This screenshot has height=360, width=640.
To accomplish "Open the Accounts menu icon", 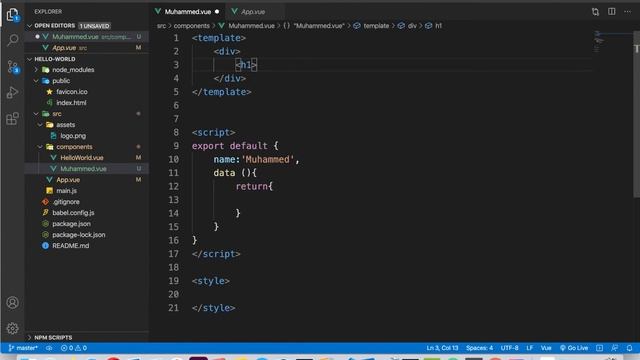I will coord(13,302).
